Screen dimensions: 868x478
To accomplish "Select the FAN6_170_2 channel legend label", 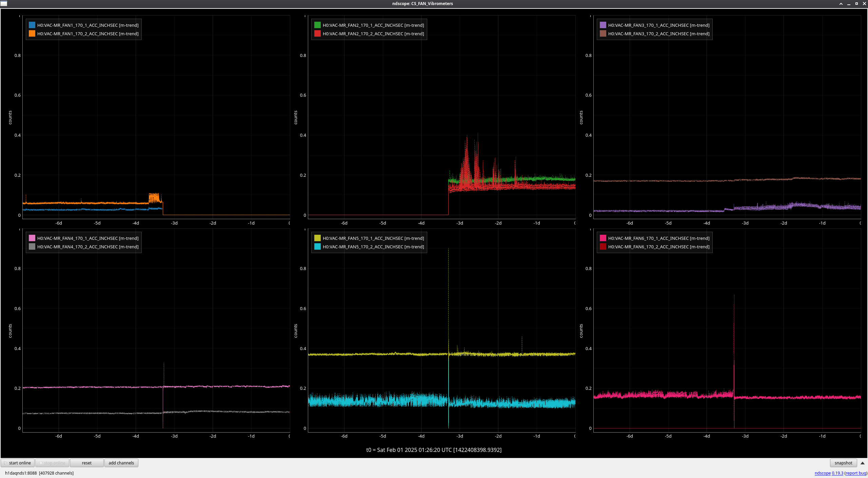I will tap(658, 247).
